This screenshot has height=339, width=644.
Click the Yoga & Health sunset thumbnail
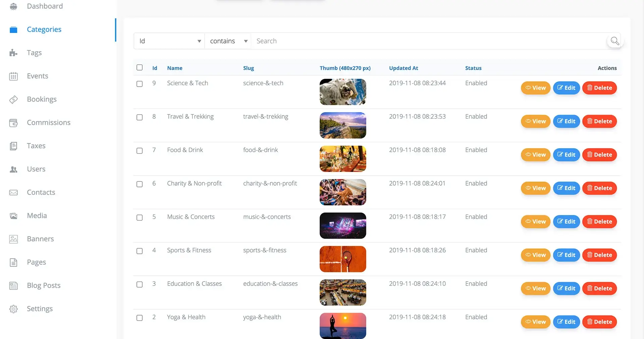343,326
